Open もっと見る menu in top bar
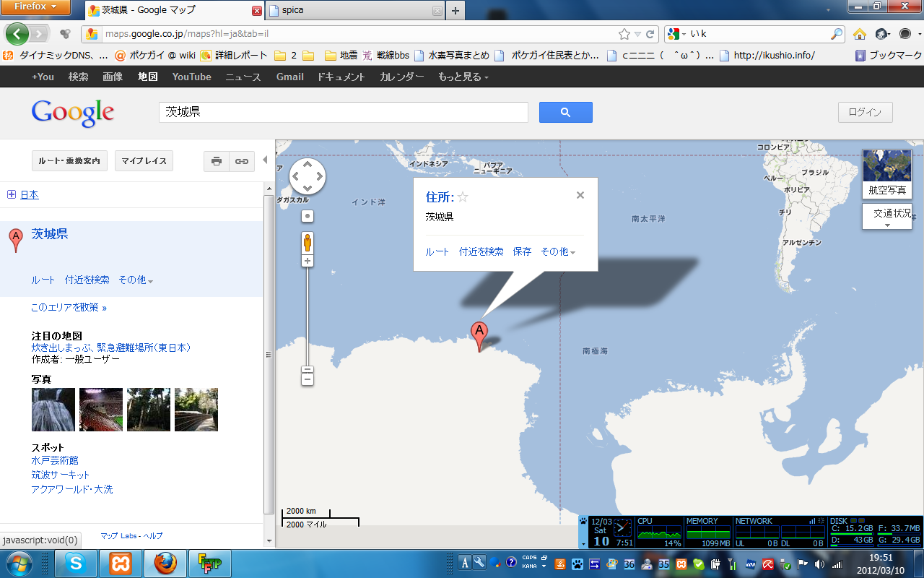Image resolution: width=924 pixels, height=578 pixels. [x=463, y=77]
